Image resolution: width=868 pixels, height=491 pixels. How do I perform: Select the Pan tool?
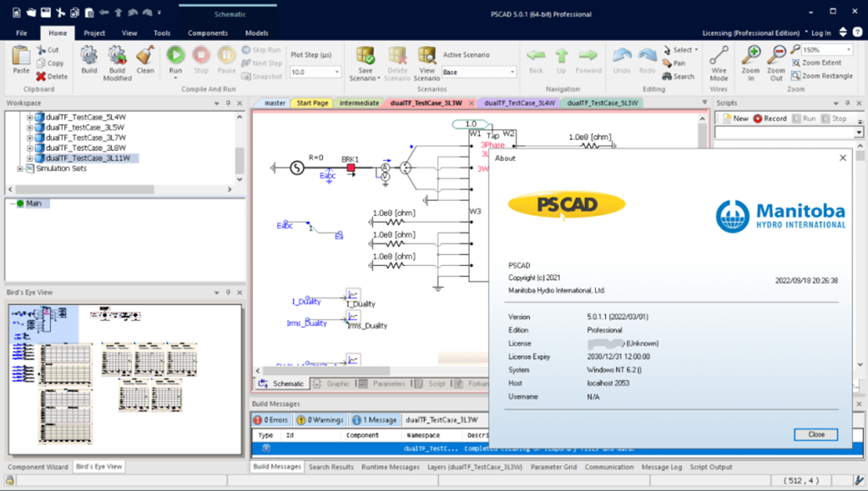click(674, 63)
